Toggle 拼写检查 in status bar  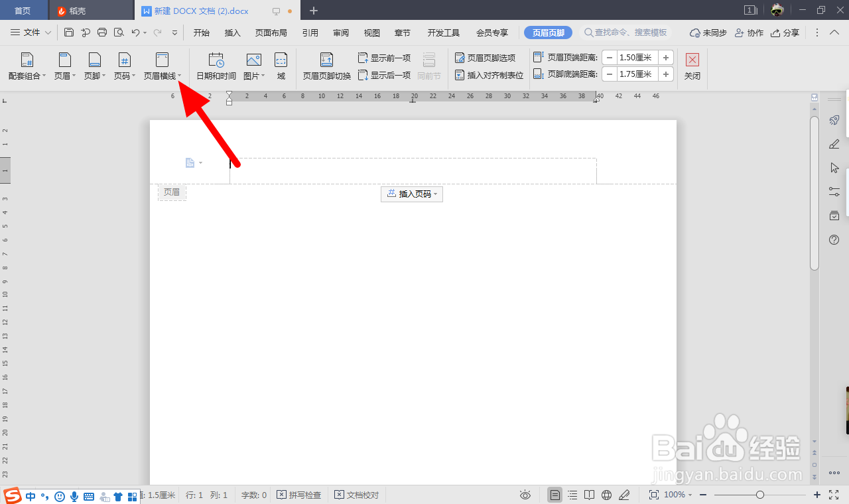(x=298, y=495)
